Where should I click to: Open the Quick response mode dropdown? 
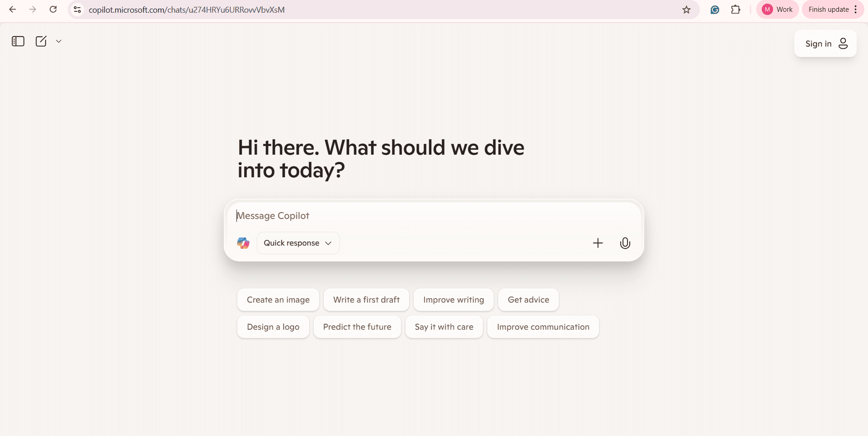[298, 243]
